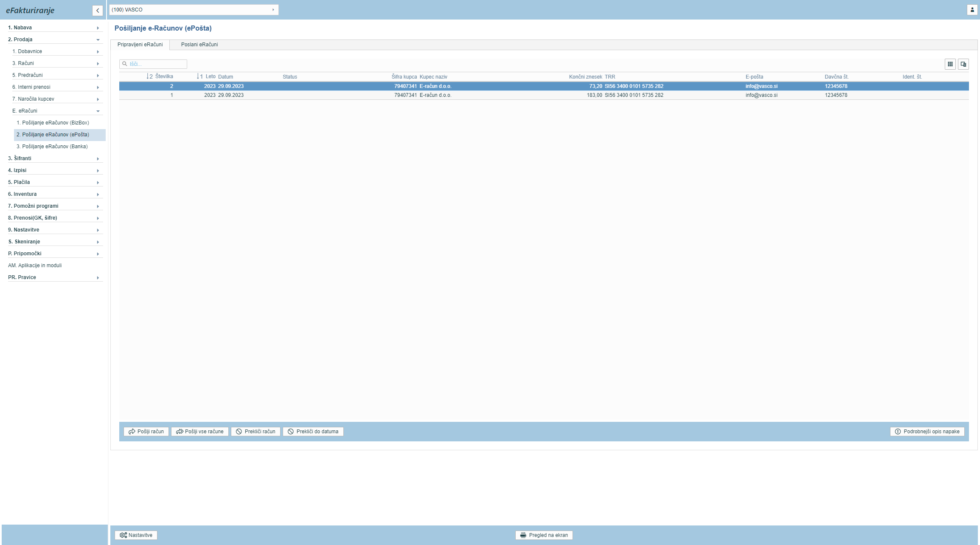Switch to Pripravljeni eRačuni tab
Viewport: 980px width, 545px height.
tap(140, 45)
